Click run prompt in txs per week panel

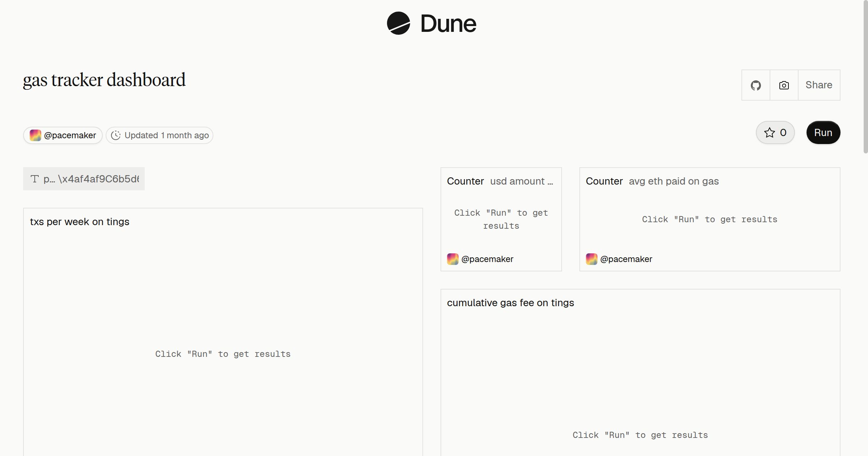[x=223, y=354]
